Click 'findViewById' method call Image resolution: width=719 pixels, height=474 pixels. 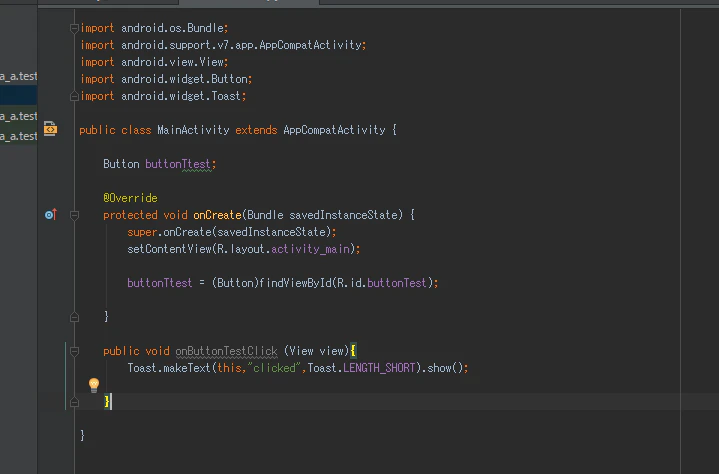coord(295,283)
